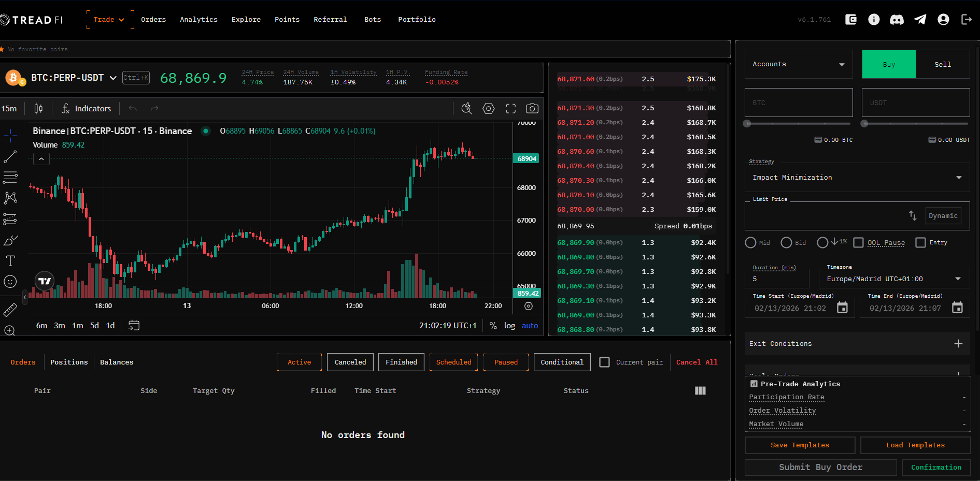980x481 pixels.
Task: Select the forecasting position tool
Action: click(x=10, y=219)
